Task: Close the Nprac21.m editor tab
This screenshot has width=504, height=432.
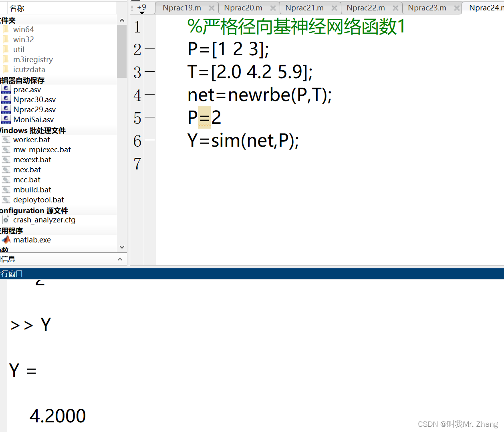Action: (334, 7)
